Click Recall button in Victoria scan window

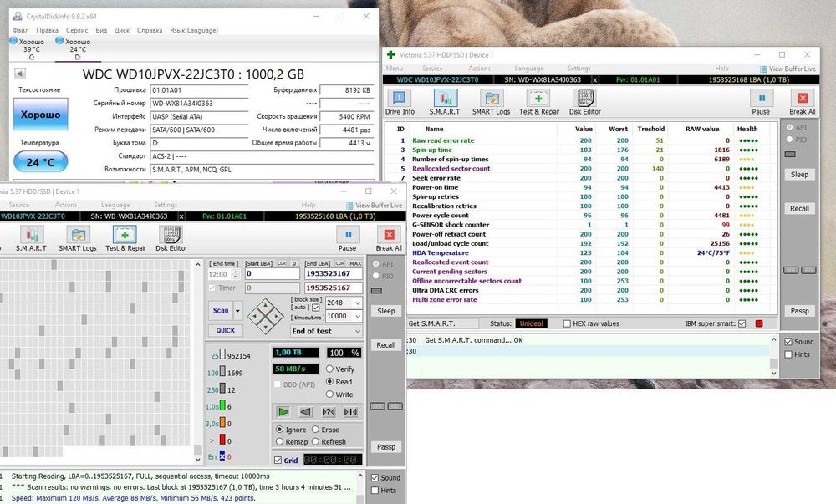pos(386,344)
